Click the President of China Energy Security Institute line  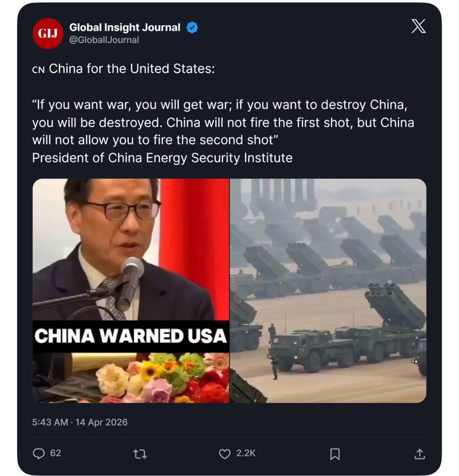[162, 158]
